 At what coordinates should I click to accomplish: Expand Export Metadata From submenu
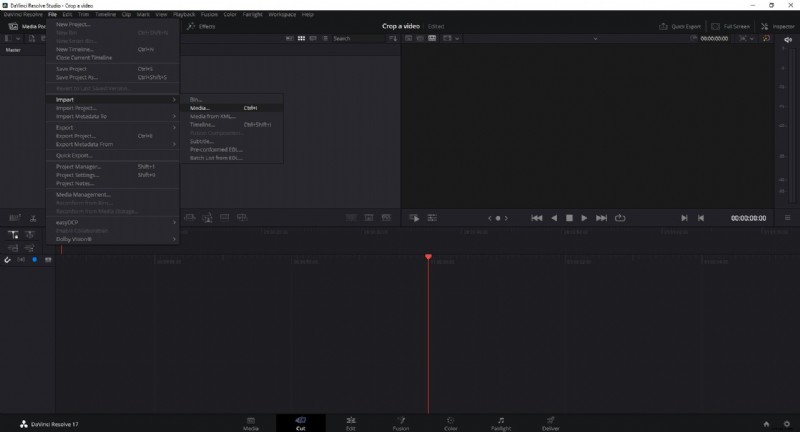tap(112, 144)
